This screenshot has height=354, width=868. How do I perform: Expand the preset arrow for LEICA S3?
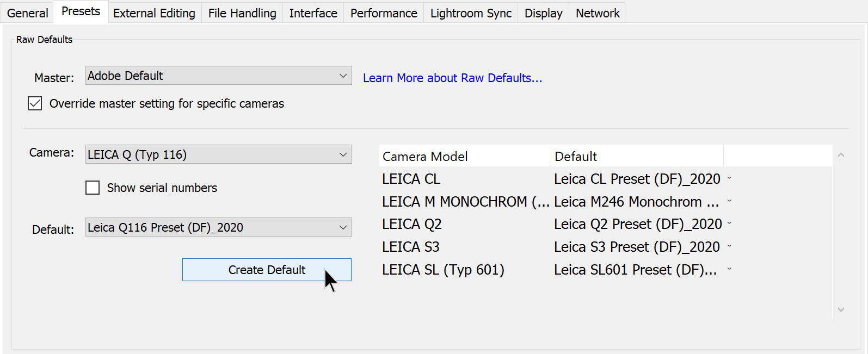pos(729,246)
